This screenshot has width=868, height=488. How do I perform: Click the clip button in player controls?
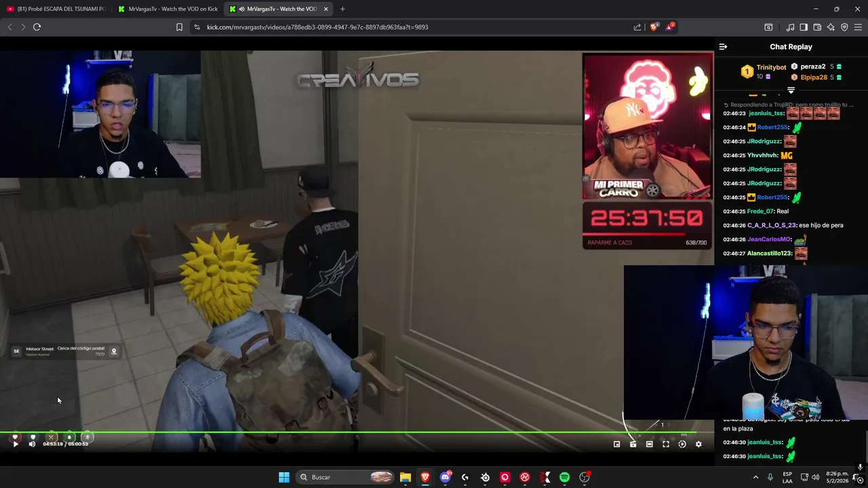[x=633, y=444]
